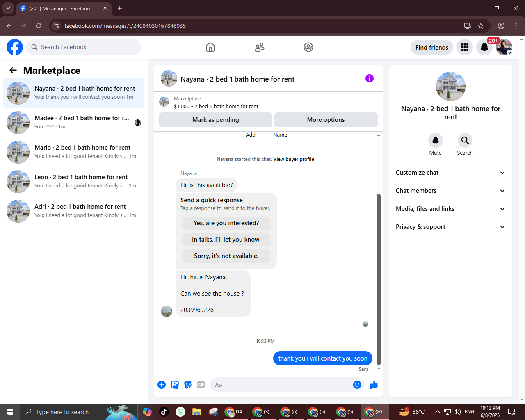Screen dimensions: 525x420
Task: Open Mario conversation in Marketplace list
Action: (x=74, y=152)
